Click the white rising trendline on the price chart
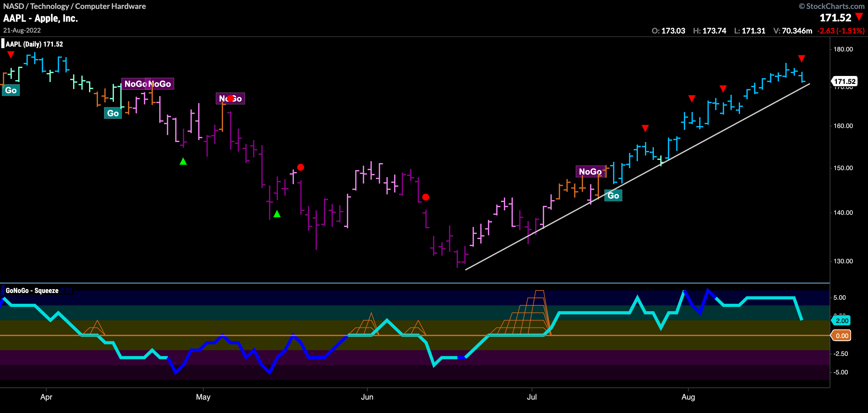The width and height of the screenshot is (868, 413). [x=638, y=177]
